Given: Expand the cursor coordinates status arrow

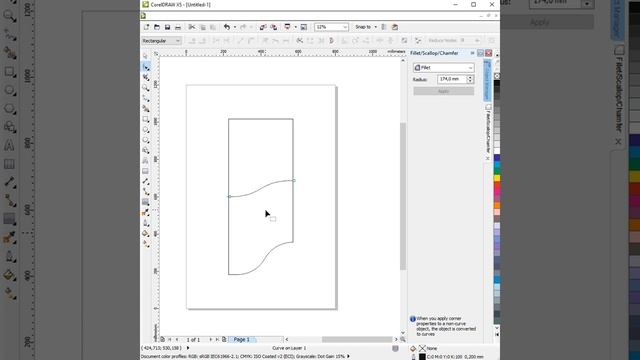Looking at the screenshot, I should (188, 348).
